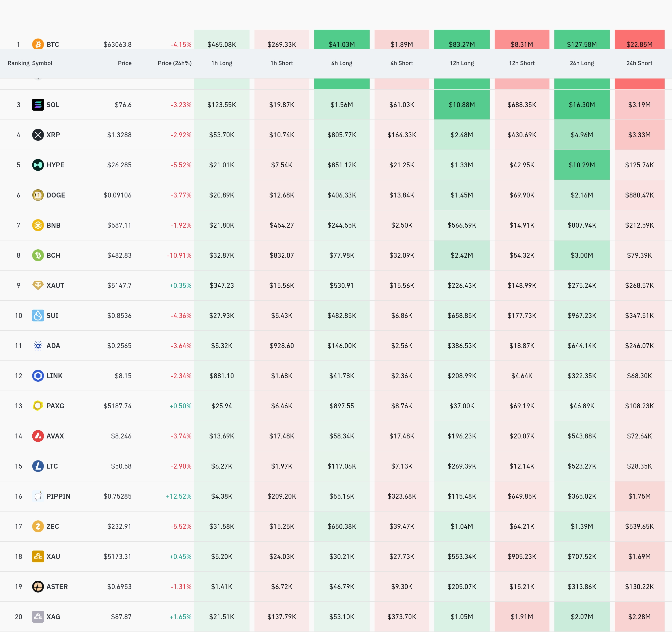Click the DOGE coin logo
This screenshot has height=632, width=672.
[x=38, y=195]
